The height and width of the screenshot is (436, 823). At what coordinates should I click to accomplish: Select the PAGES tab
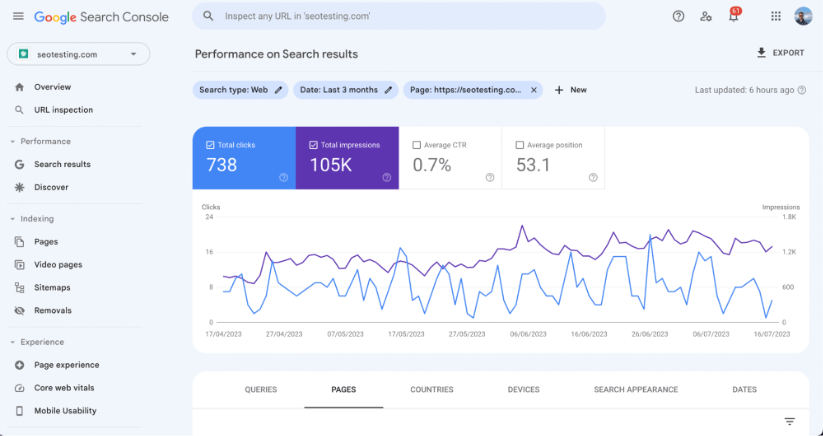tap(344, 389)
